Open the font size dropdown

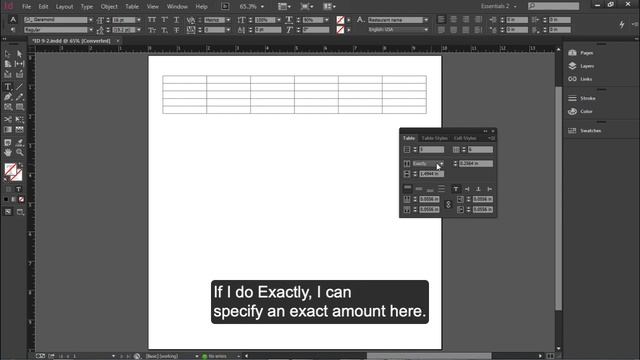coord(139,20)
